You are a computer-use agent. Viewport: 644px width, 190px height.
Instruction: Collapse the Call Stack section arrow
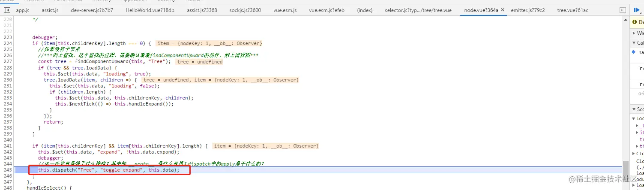click(x=634, y=42)
